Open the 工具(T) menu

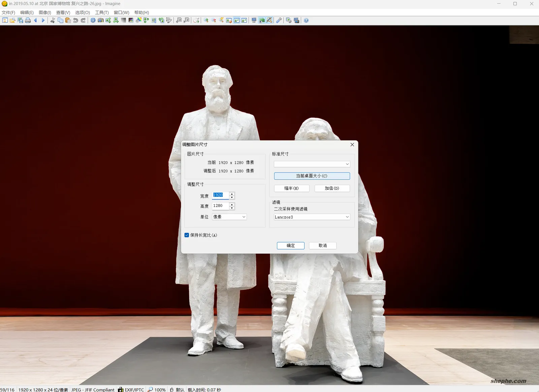point(101,12)
